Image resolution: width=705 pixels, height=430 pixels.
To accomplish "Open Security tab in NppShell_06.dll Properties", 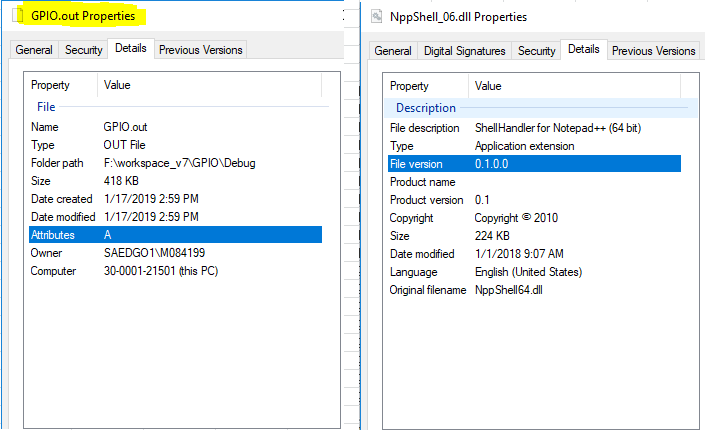I will point(537,51).
